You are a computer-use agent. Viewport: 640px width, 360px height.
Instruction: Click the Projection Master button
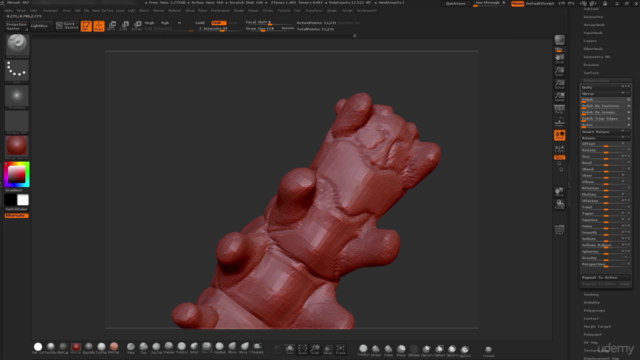[x=16, y=26]
